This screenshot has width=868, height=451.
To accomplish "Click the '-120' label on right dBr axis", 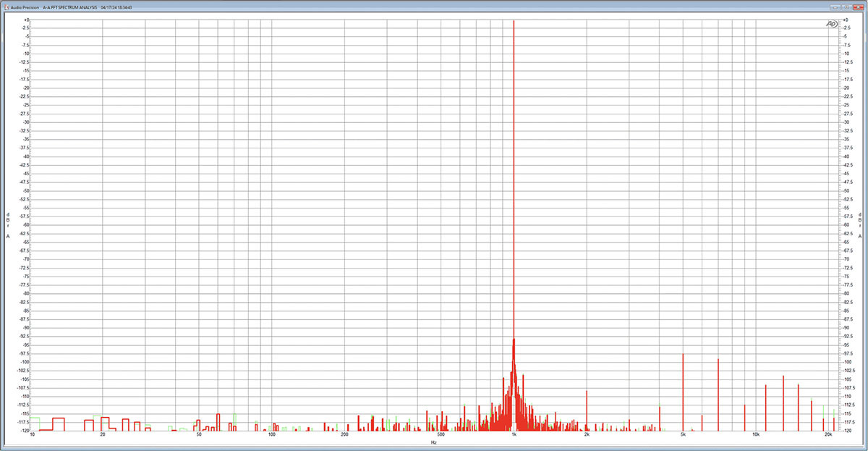I will point(846,431).
